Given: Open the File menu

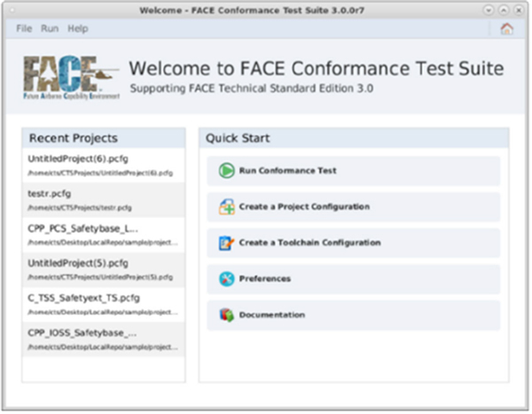Looking at the screenshot, I should pyautogui.click(x=24, y=28).
